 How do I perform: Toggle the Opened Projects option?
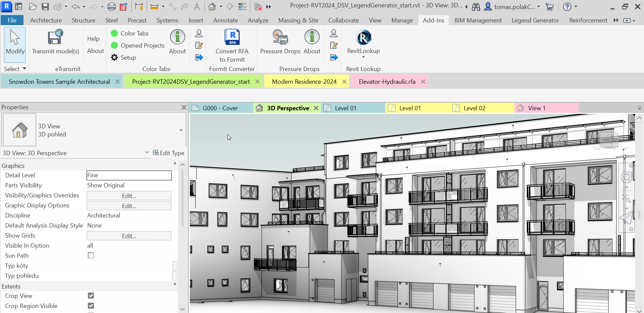click(138, 46)
